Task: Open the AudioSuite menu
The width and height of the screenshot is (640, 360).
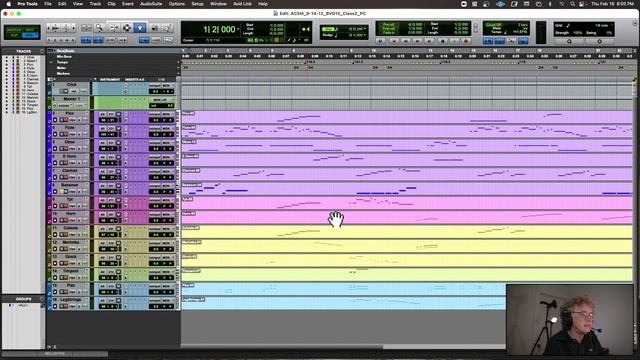Action: coord(151,4)
